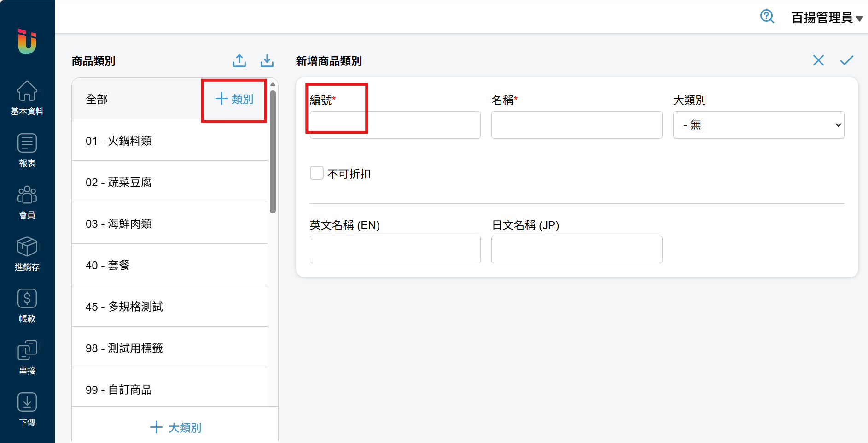
Task: Click the category list scrollbar
Action: pyautogui.click(x=273, y=152)
